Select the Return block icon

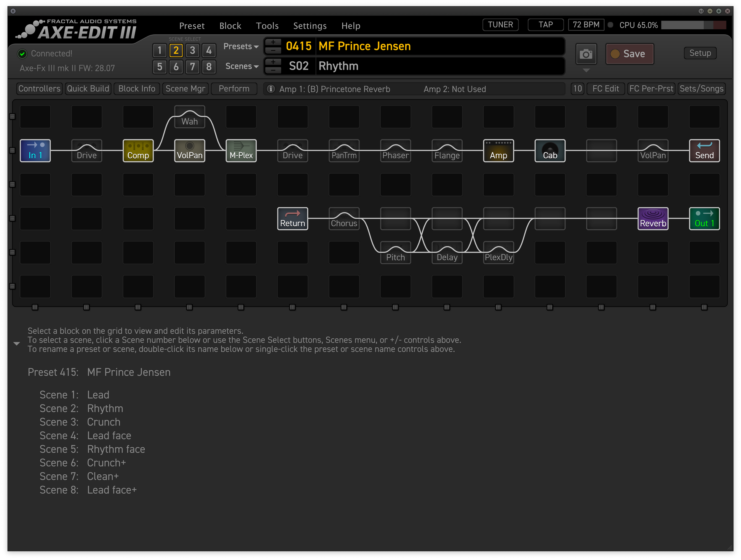click(x=292, y=219)
